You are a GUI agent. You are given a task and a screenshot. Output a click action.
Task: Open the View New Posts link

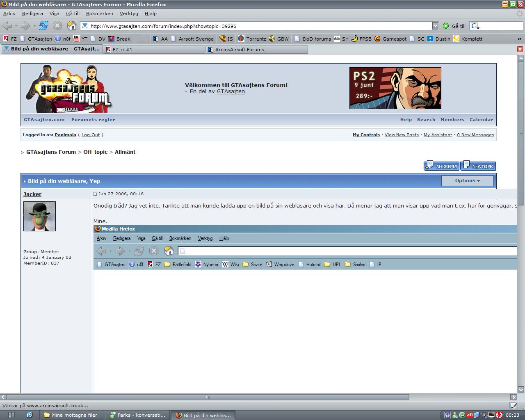coord(402,135)
